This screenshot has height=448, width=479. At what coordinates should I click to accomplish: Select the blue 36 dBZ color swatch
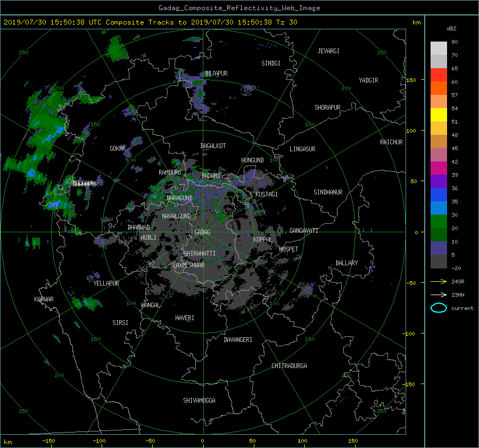coord(439,195)
